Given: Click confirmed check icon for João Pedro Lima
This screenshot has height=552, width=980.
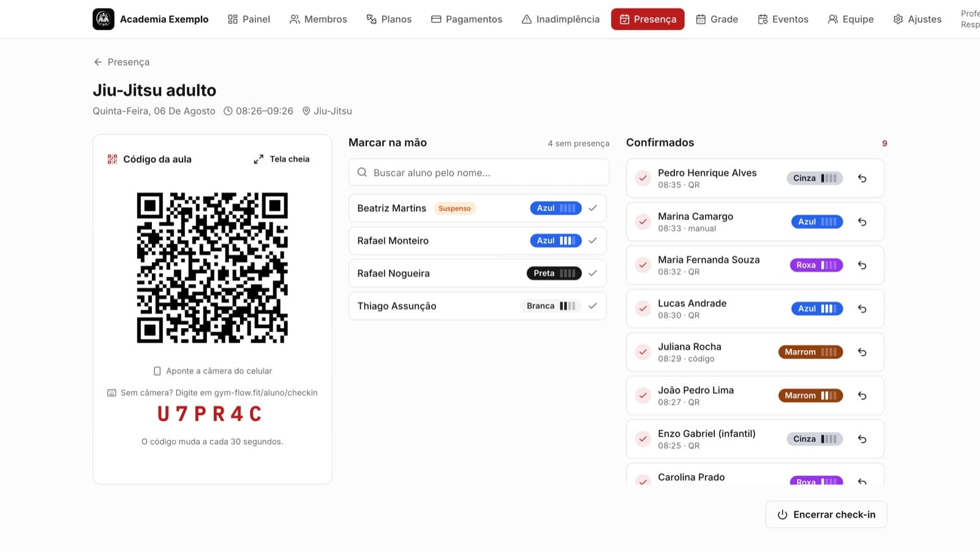Looking at the screenshot, I should pos(643,396).
